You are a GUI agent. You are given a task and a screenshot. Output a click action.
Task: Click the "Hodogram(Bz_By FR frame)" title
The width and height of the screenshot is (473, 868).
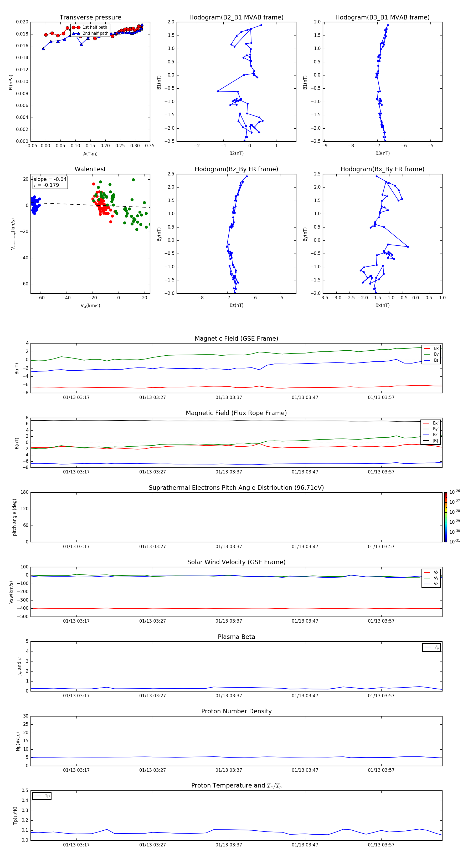point(236,169)
